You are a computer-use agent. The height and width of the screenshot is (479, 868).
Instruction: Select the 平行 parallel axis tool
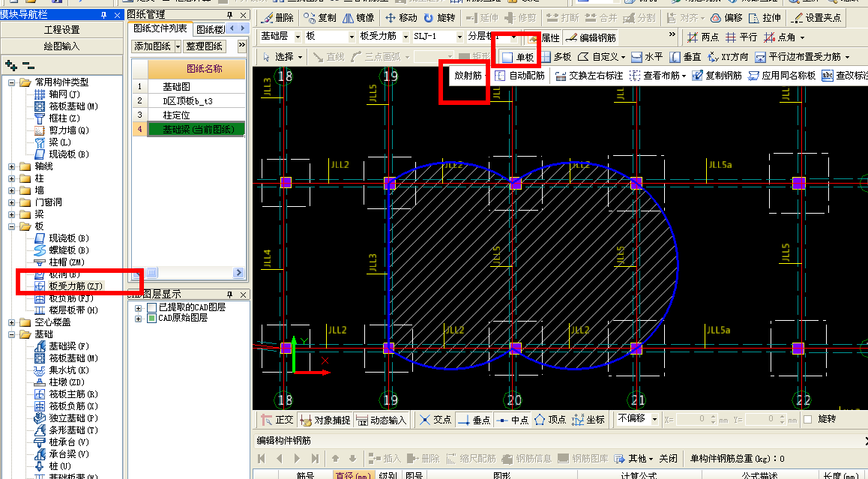(741, 37)
